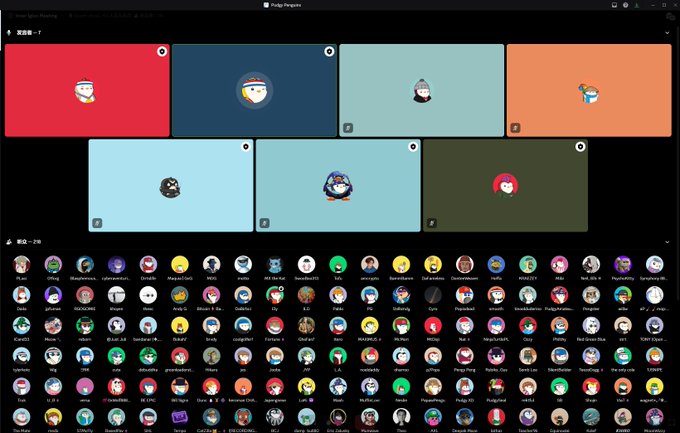Open Andy G's avatar in audience

pyautogui.click(x=180, y=295)
